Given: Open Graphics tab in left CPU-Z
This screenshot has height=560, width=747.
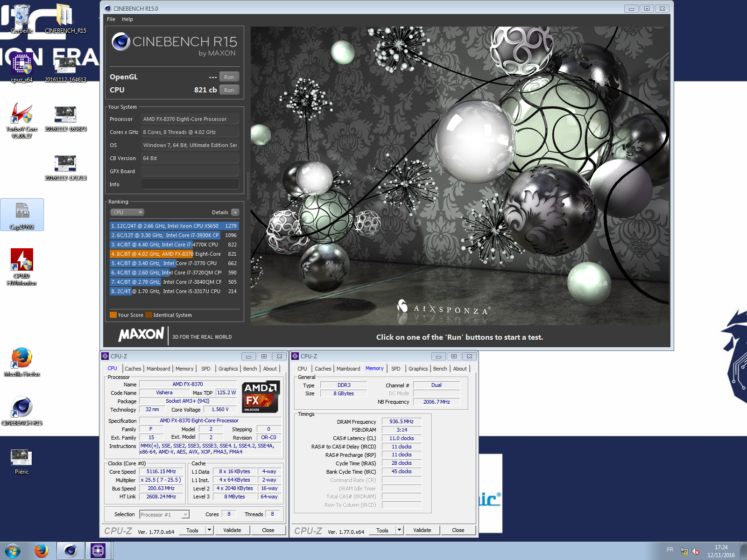Looking at the screenshot, I should [228, 369].
